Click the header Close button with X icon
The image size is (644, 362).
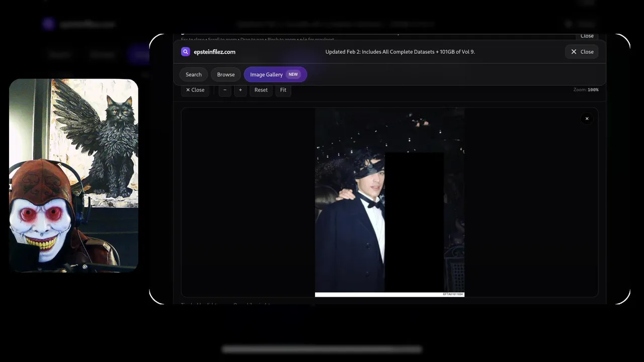pos(582,52)
